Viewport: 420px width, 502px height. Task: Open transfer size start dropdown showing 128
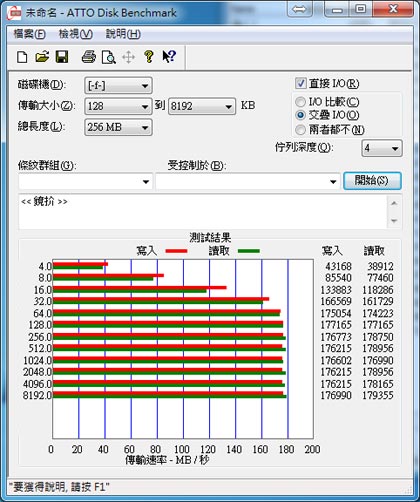(x=118, y=106)
